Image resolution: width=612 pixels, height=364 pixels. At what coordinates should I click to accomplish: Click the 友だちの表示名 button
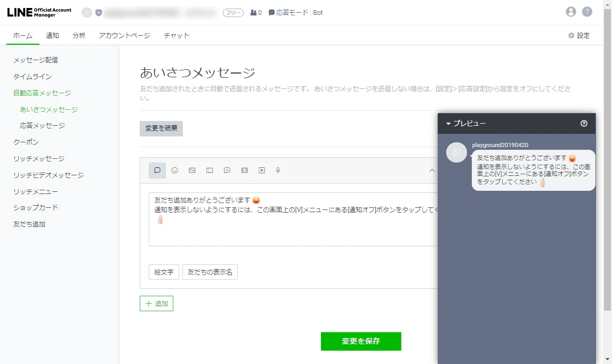pyautogui.click(x=210, y=272)
